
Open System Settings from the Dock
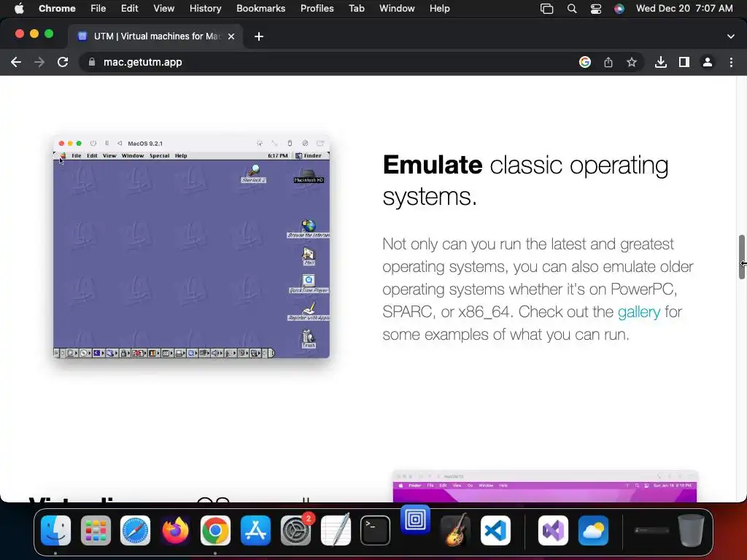point(296,530)
